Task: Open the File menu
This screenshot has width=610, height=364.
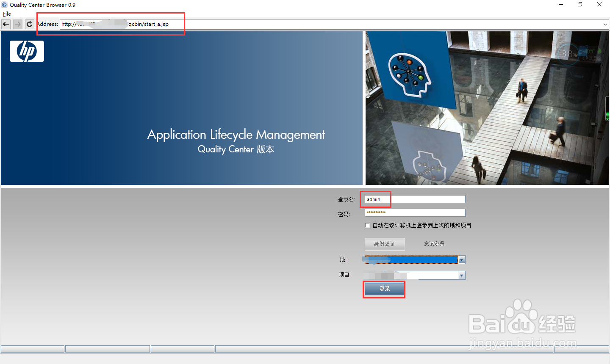Action: pos(7,14)
